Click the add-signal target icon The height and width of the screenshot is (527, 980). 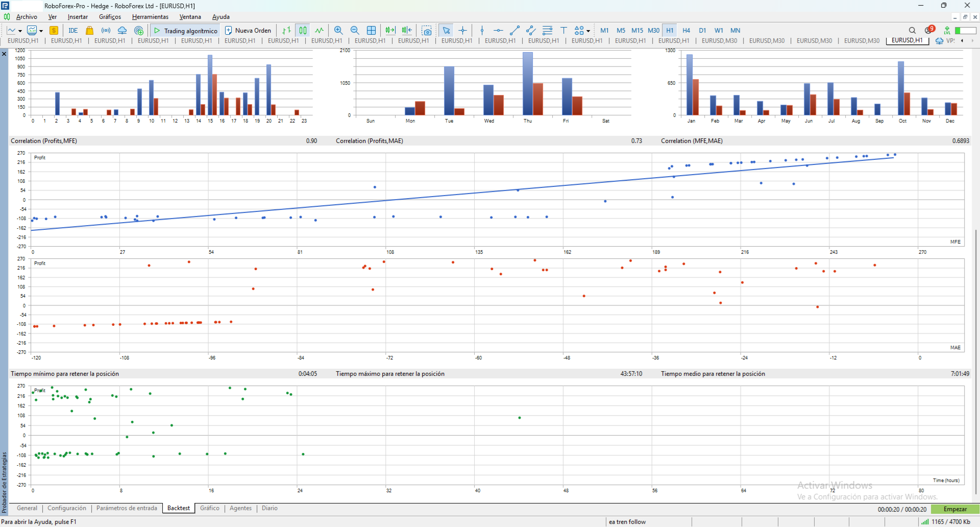[138, 31]
